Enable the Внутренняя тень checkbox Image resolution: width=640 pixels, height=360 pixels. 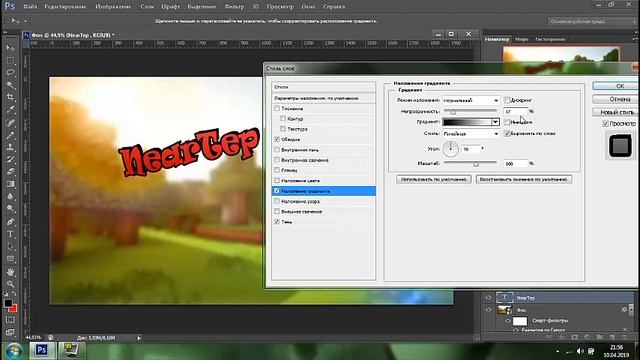pyautogui.click(x=277, y=149)
